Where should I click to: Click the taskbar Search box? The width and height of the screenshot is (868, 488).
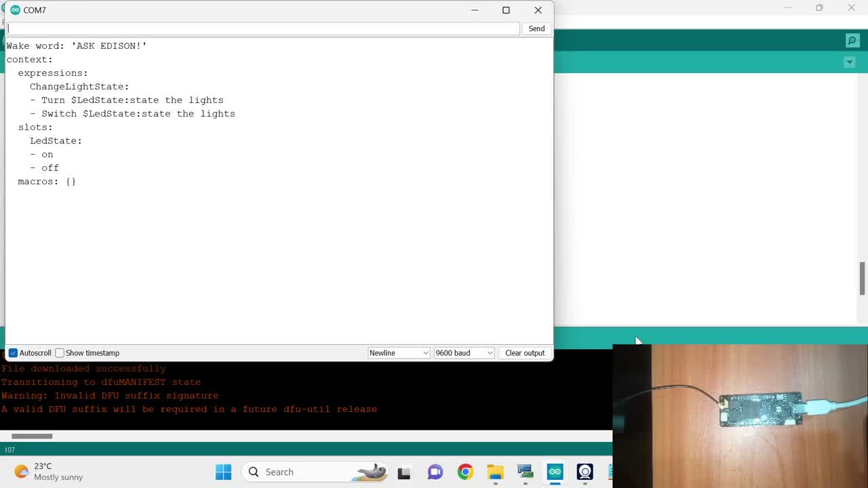[298, 472]
